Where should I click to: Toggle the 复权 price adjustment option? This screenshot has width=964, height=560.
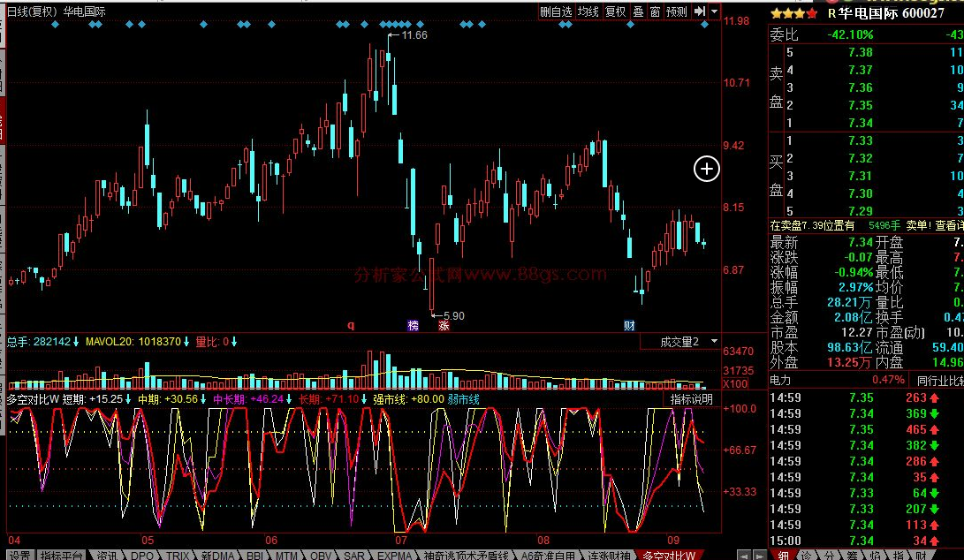tap(615, 11)
